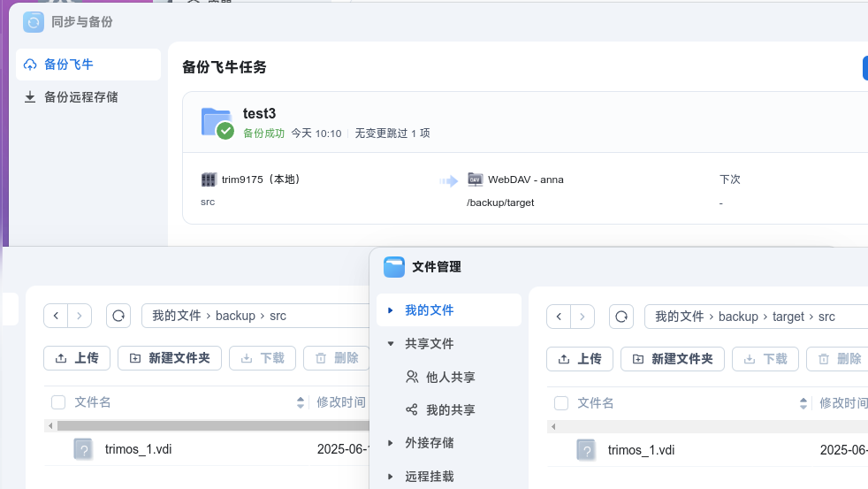The width and height of the screenshot is (868, 489).
Task: Click 下载 button in left src window
Action: pyautogui.click(x=263, y=358)
